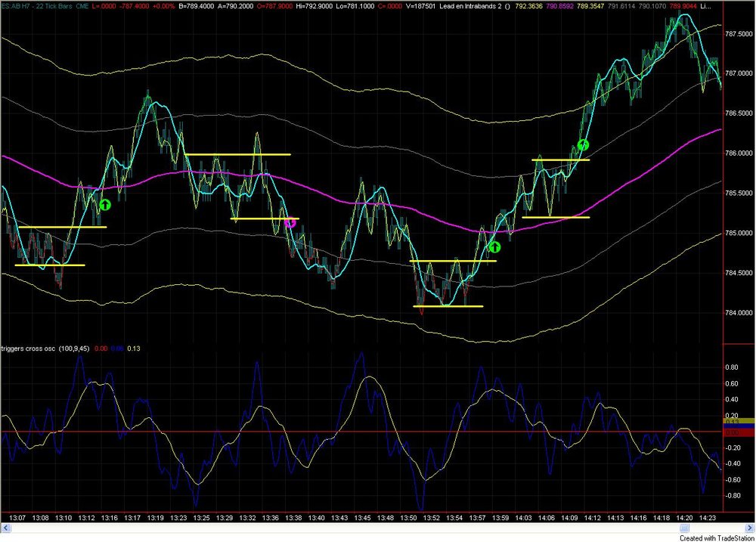Click the 'ES.AB H7 - 22 Tick Bars' symbol label
The image size is (756, 542).
tap(36, 6)
